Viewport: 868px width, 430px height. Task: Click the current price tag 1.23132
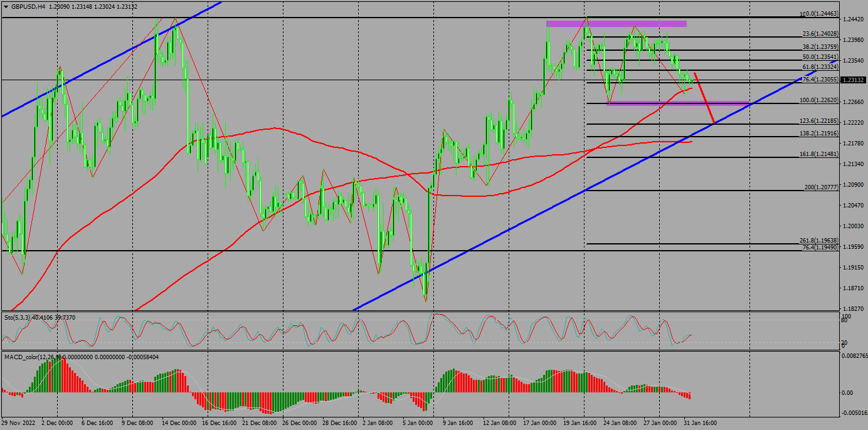pyautogui.click(x=853, y=80)
